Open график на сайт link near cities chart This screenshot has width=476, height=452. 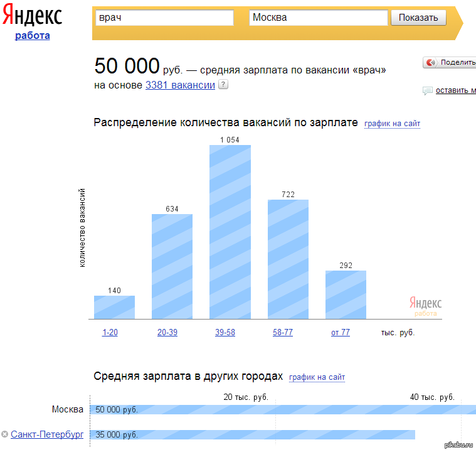tap(317, 377)
